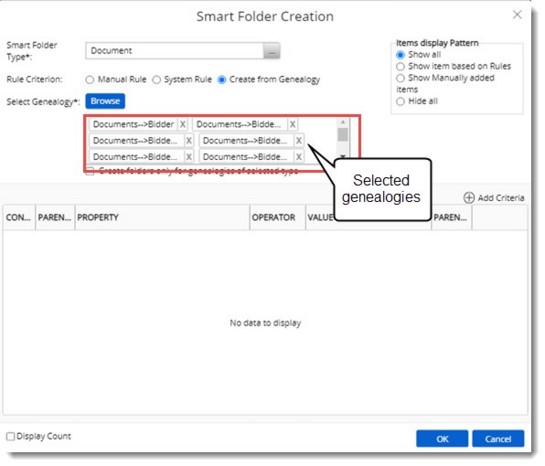Remove the second genealogy tag in the top row

click(293, 124)
